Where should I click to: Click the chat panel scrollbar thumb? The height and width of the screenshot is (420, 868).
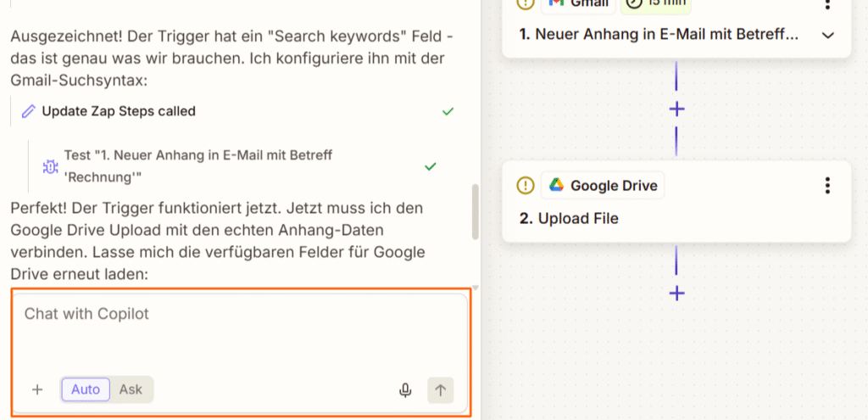(x=475, y=211)
